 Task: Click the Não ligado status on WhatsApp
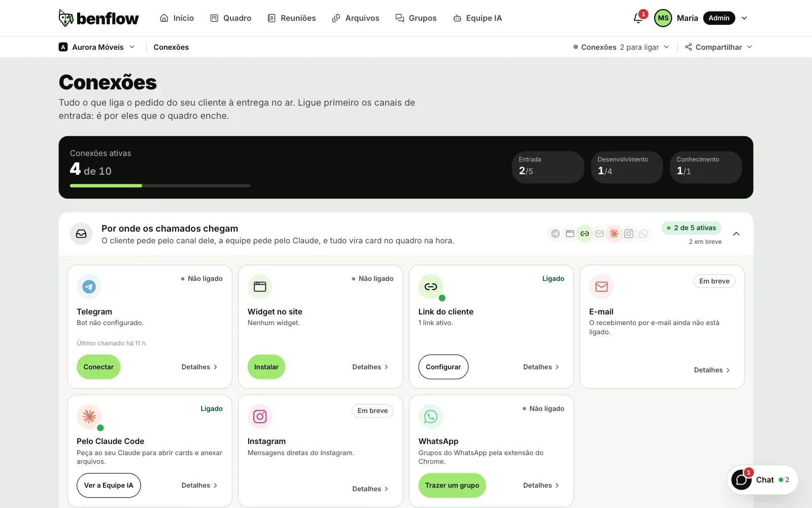tap(544, 408)
